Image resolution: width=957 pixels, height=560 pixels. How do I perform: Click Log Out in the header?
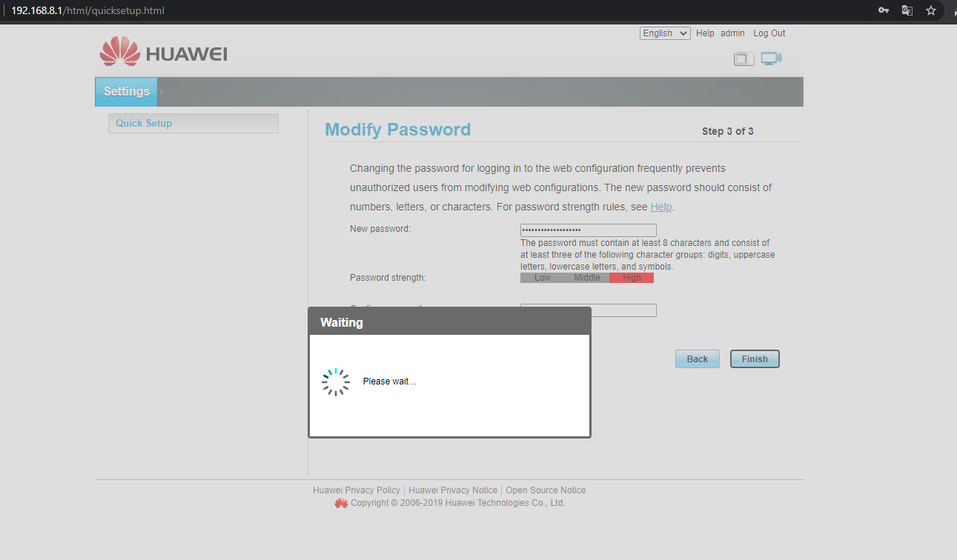pos(769,33)
